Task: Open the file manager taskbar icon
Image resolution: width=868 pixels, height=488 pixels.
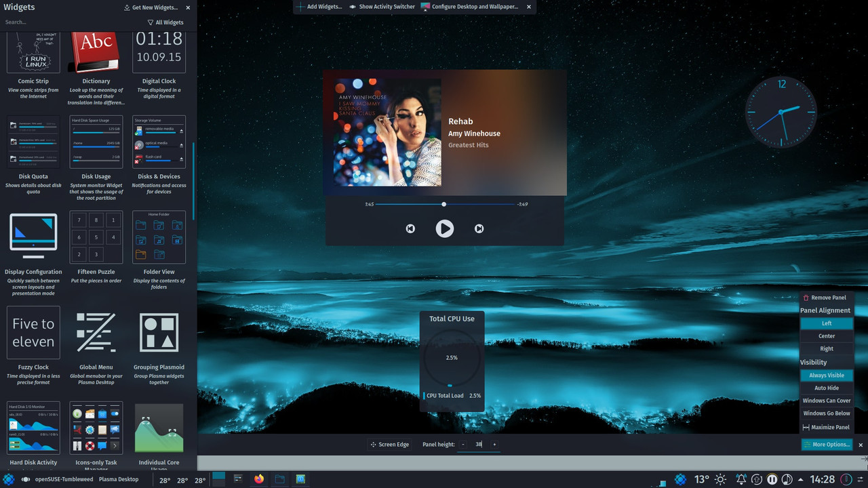Action: tap(279, 479)
